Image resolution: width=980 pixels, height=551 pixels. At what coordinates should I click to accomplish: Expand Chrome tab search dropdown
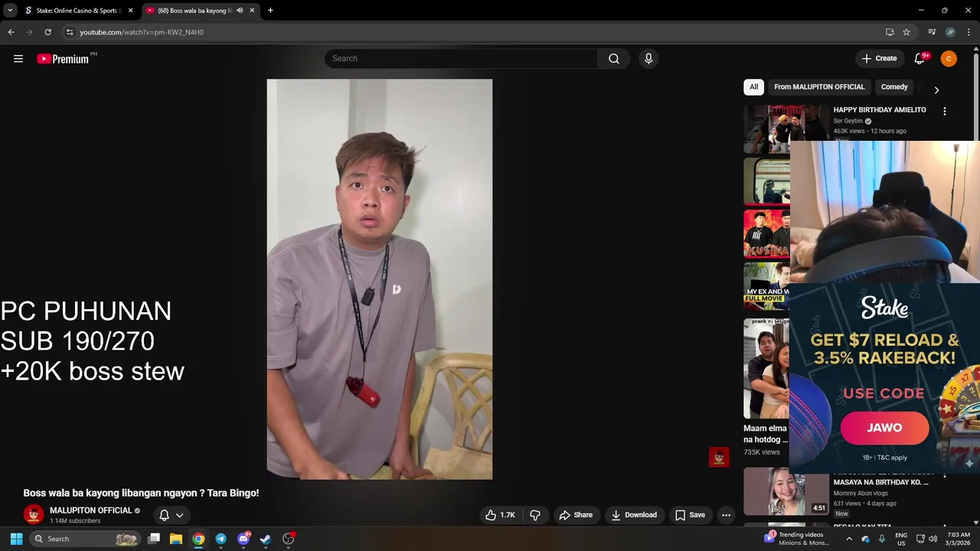(10, 11)
